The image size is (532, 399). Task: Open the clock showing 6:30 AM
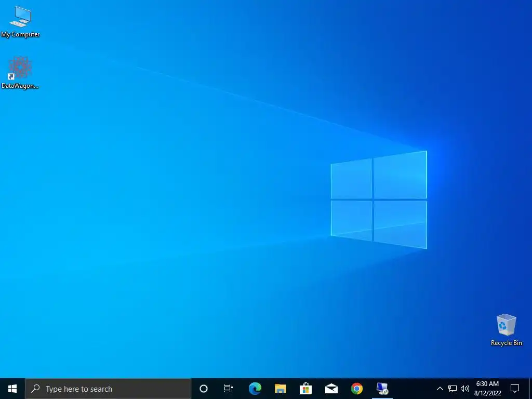coord(487,389)
